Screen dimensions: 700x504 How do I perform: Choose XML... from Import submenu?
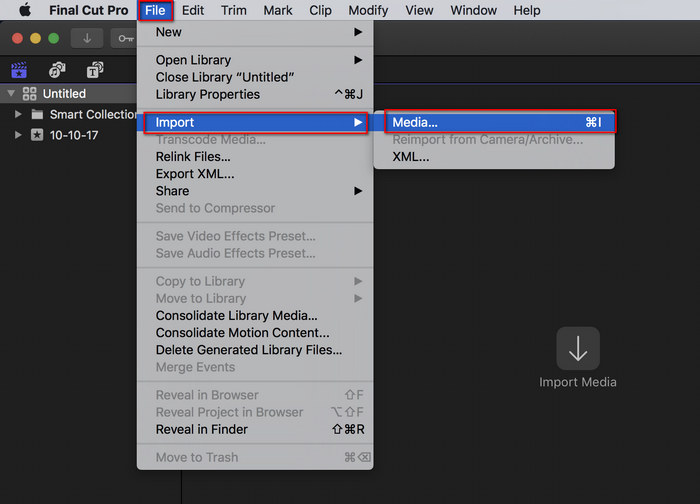(x=494, y=157)
